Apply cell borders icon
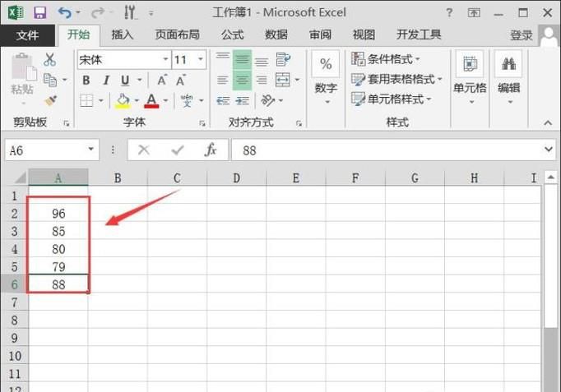This screenshot has height=392, width=561. [x=86, y=101]
